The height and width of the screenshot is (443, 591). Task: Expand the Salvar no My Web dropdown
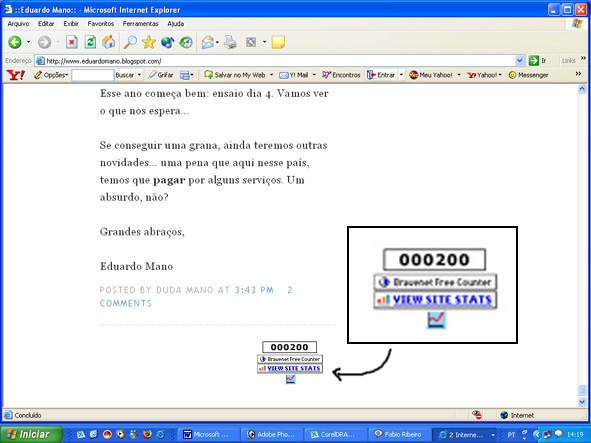click(271, 75)
